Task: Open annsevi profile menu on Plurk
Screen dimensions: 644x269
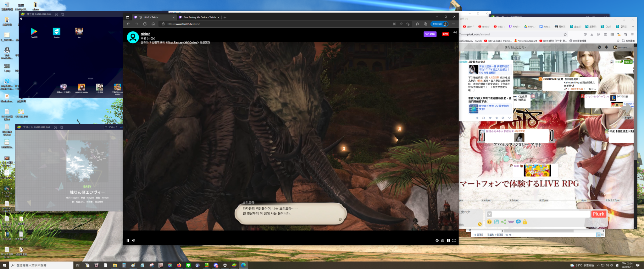Action: point(620,47)
